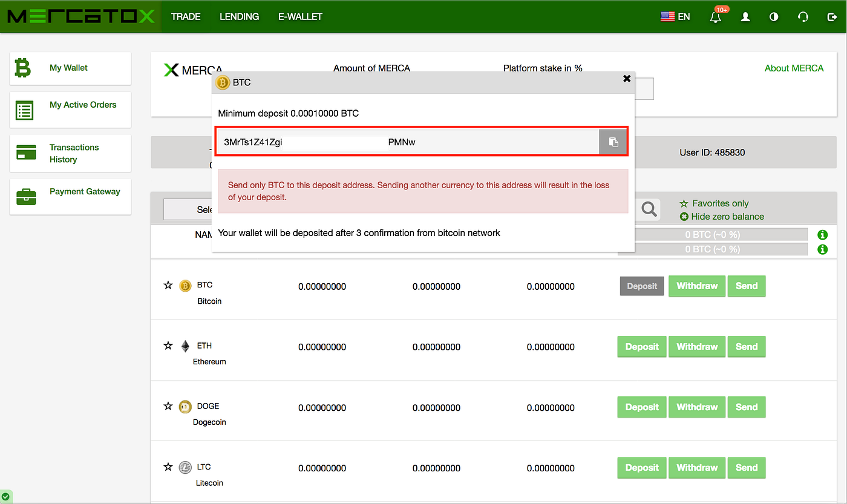Click the grey Deposit button for BTC

pos(642,286)
